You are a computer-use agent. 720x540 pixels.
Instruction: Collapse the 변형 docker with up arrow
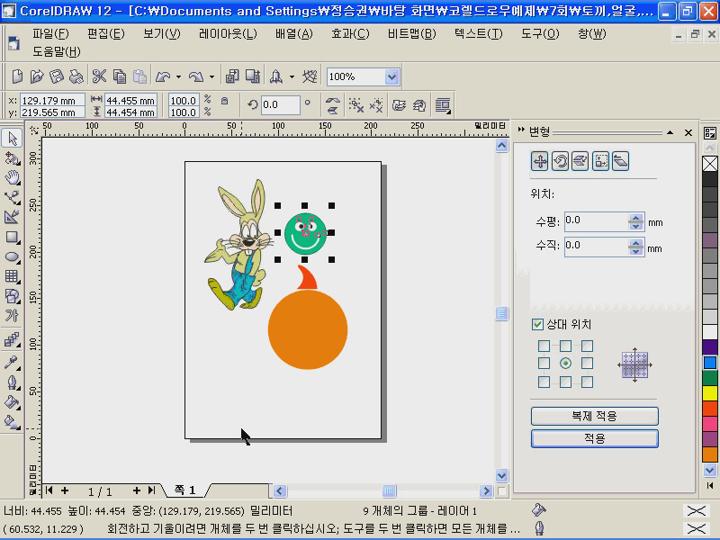tap(670, 133)
